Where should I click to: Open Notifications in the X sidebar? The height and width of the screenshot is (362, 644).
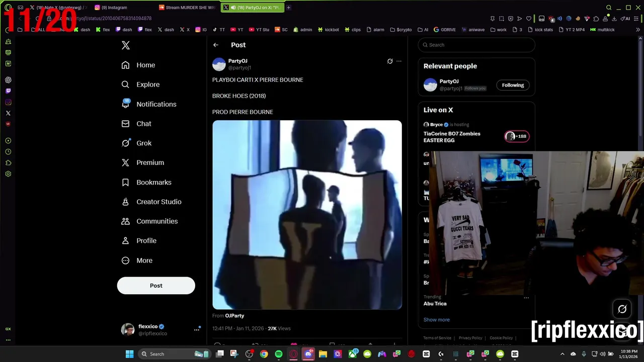click(x=149, y=104)
